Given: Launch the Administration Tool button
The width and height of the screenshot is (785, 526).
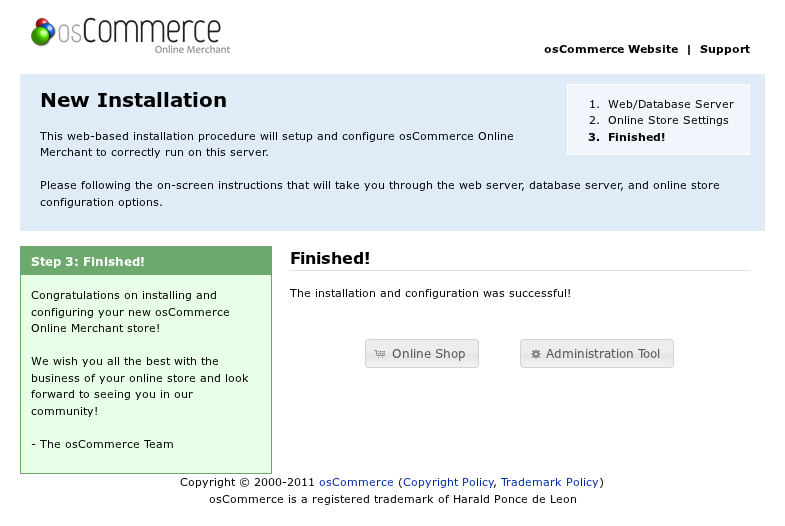Looking at the screenshot, I should pos(597,354).
